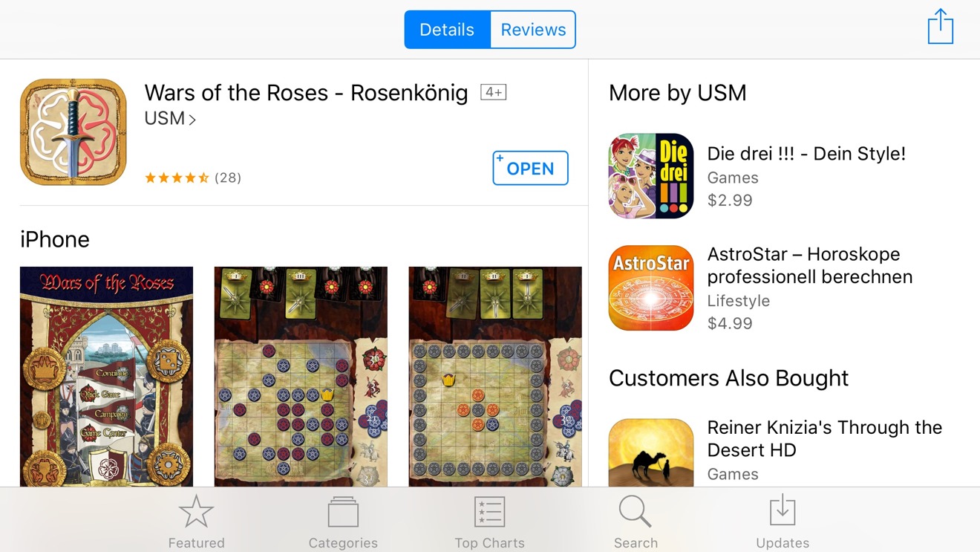
Task: Open the Categories tab icon
Action: click(343, 522)
